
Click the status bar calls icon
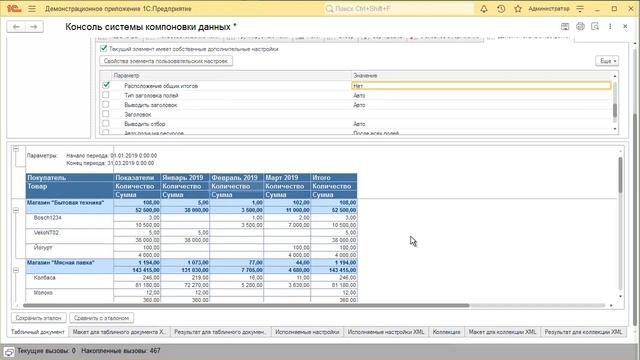(9, 351)
